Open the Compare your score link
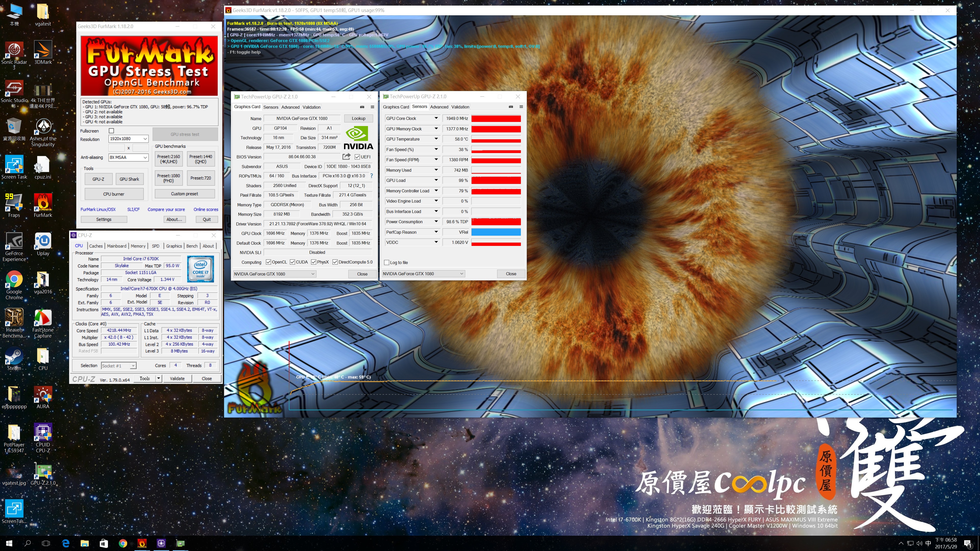The width and height of the screenshot is (980, 551). pyautogui.click(x=166, y=209)
